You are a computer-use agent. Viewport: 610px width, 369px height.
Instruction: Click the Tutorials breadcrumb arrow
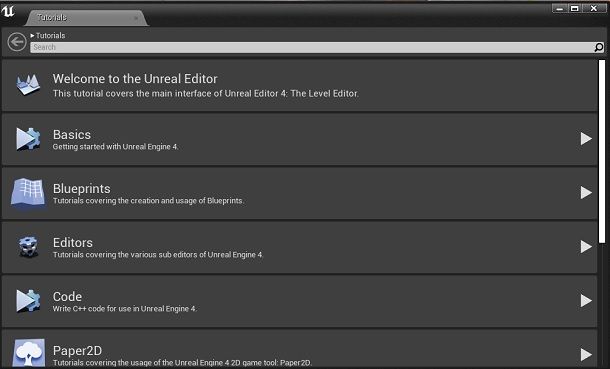click(x=32, y=36)
